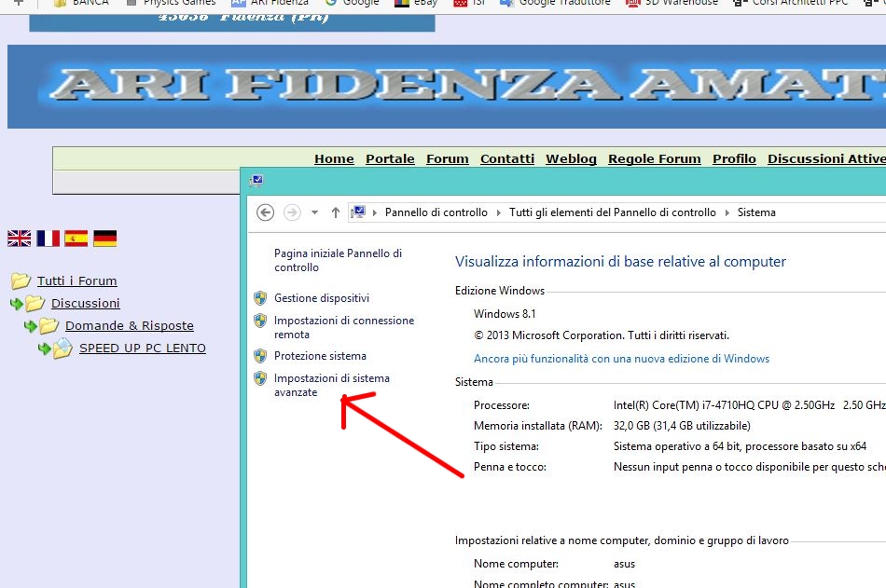Open the SPEED UP PC LENTO topic
886x588 pixels.
pyautogui.click(x=142, y=348)
